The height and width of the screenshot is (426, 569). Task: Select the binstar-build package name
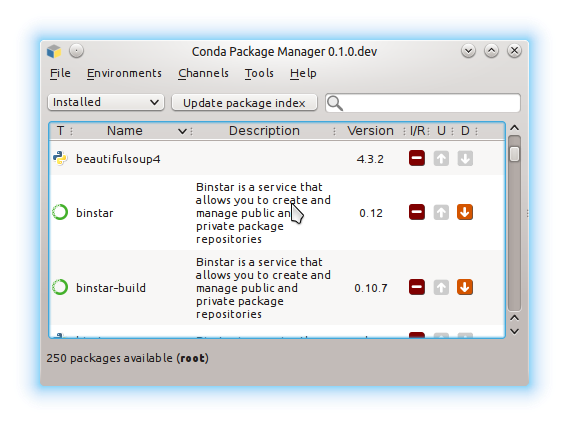pyautogui.click(x=111, y=288)
